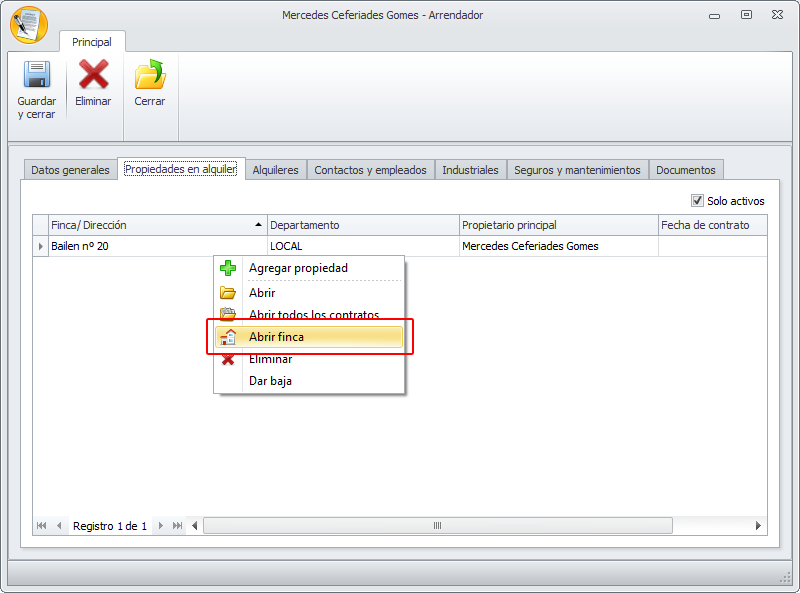Screen dimensions: 800x593
Task: Select the Principal ribbon tab
Action: pyautogui.click(x=92, y=42)
